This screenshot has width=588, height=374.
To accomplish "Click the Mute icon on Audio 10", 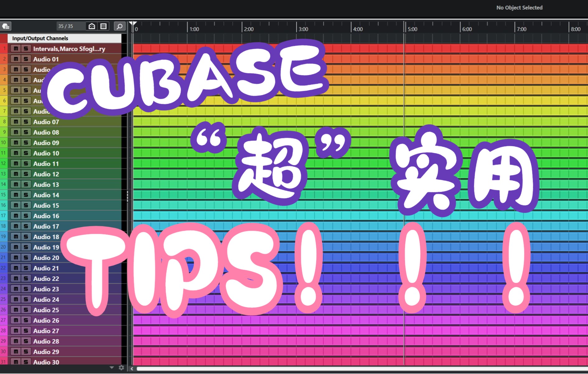I will pyautogui.click(x=16, y=153).
